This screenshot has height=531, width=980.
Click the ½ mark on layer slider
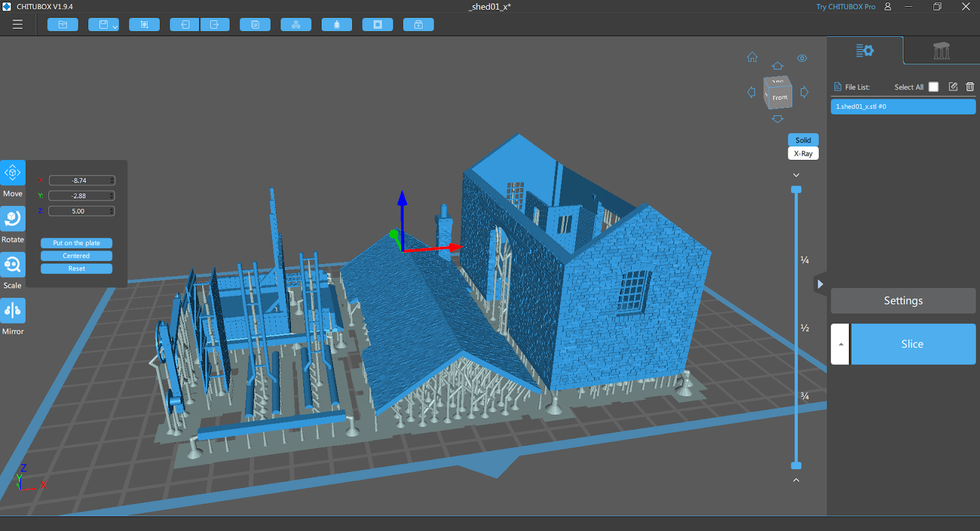pyautogui.click(x=805, y=328)
